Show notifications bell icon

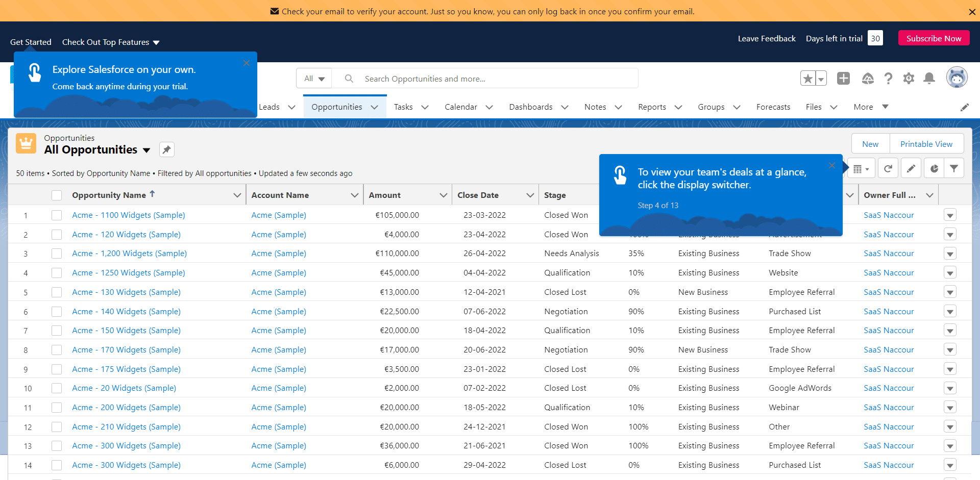click(x=929, y=78)
